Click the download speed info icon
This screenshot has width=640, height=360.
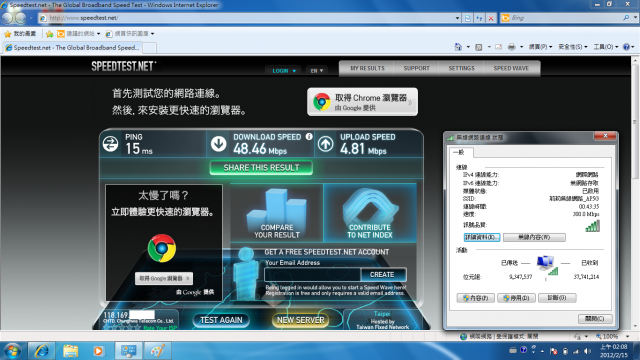309,137
